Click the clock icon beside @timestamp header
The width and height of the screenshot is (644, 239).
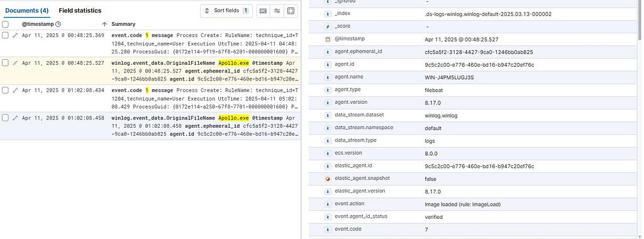pos(58,24)
